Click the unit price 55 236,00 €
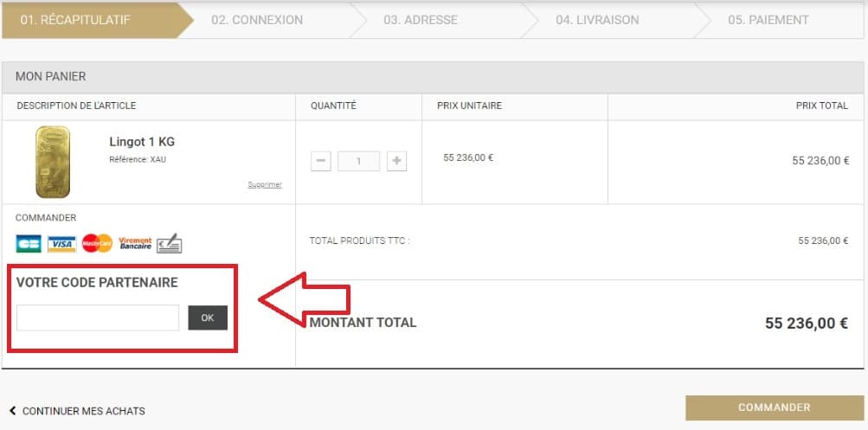The height and width of the screenshot is (430, 868). tap(468, 157)
